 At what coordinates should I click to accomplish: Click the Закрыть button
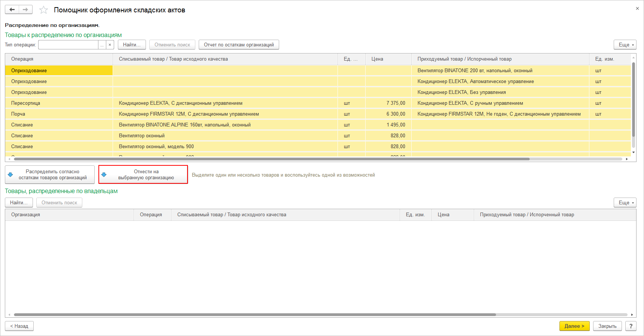pyautogui.click(x=607, y=326)
